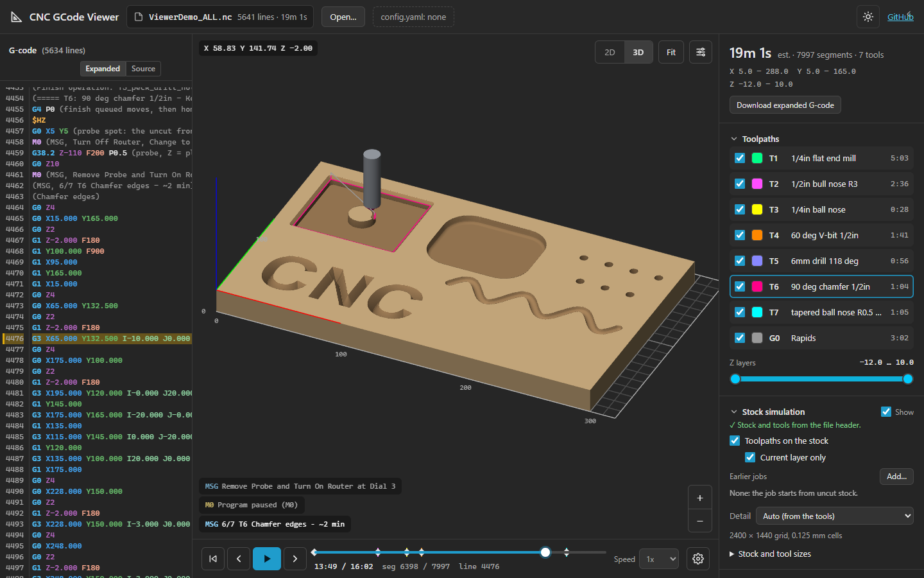This screenshot has height=578, width=924.
Task: Open playback settings gear icon
Action: pos(698,559)
